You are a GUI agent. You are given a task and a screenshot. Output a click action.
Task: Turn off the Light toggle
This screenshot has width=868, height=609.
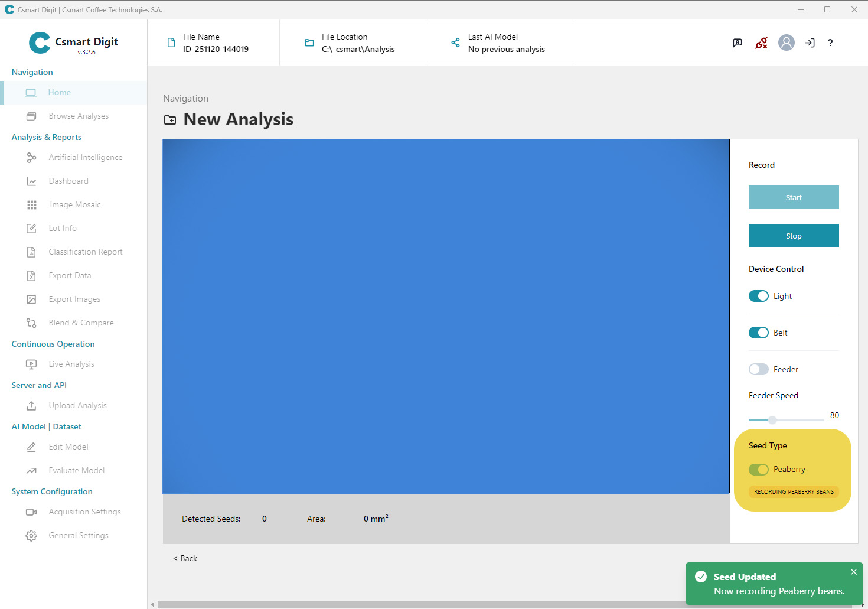click(x=758, y=296)
